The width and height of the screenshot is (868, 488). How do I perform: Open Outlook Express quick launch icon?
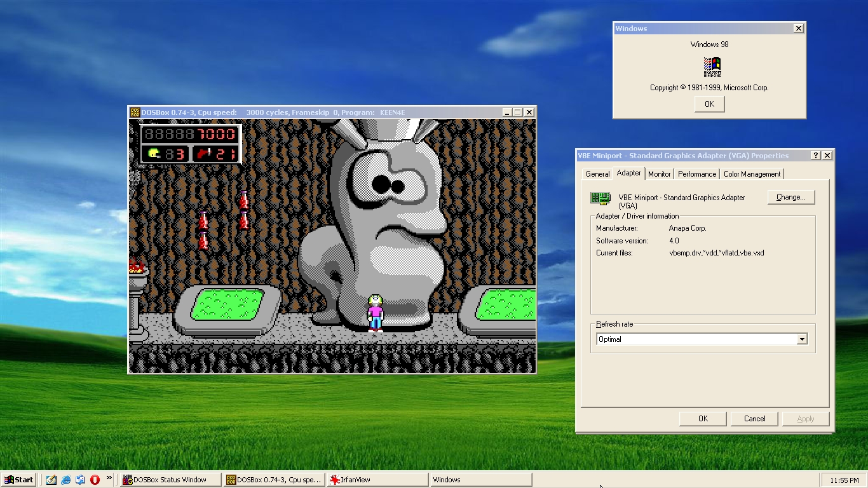pyautogui.click(x=80, y=480)
